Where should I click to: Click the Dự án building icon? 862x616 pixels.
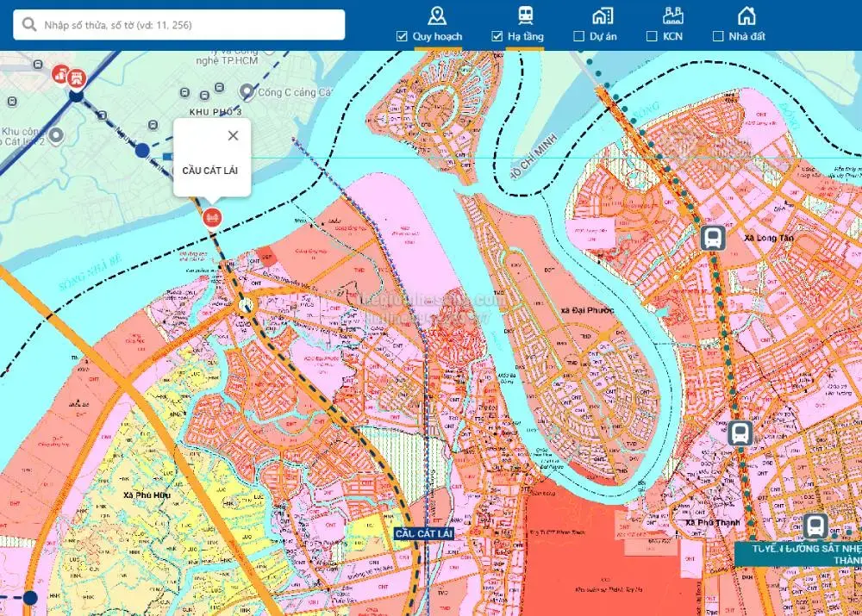(603, 16)
